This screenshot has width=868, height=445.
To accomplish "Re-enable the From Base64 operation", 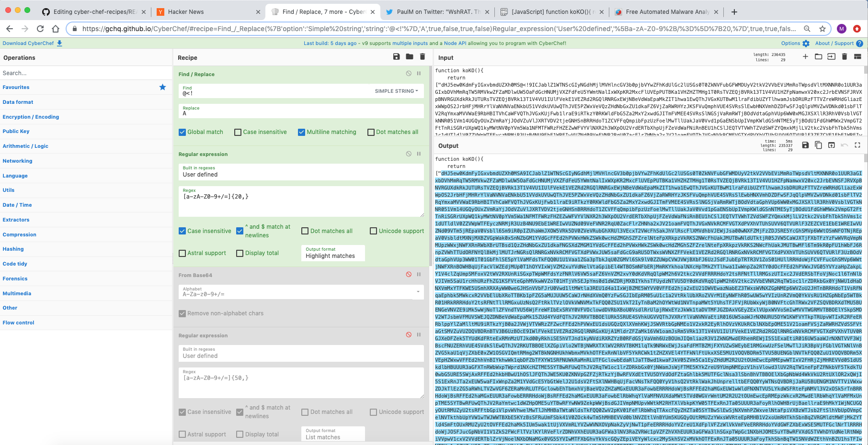I will pyautogui.click(x=409, y=274).
